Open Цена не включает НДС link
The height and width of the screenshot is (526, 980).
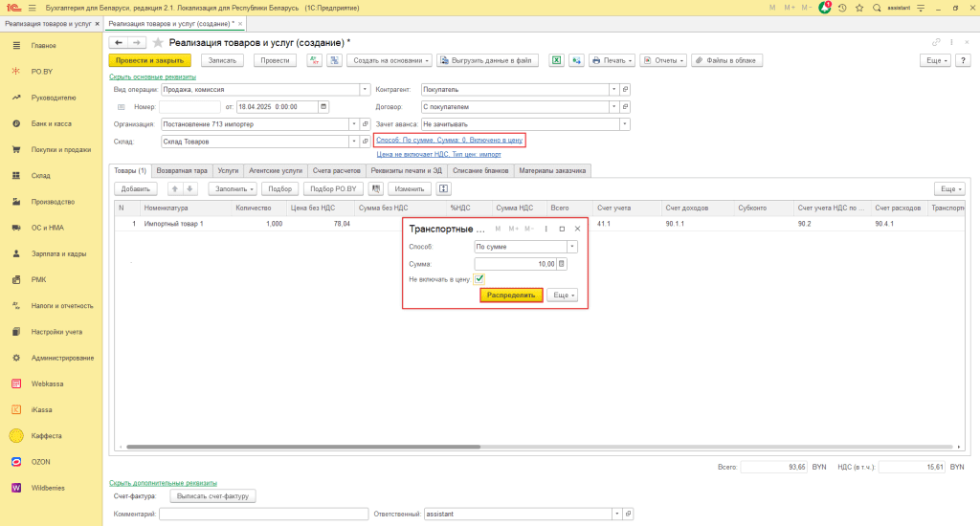click(x=438, y=154)
